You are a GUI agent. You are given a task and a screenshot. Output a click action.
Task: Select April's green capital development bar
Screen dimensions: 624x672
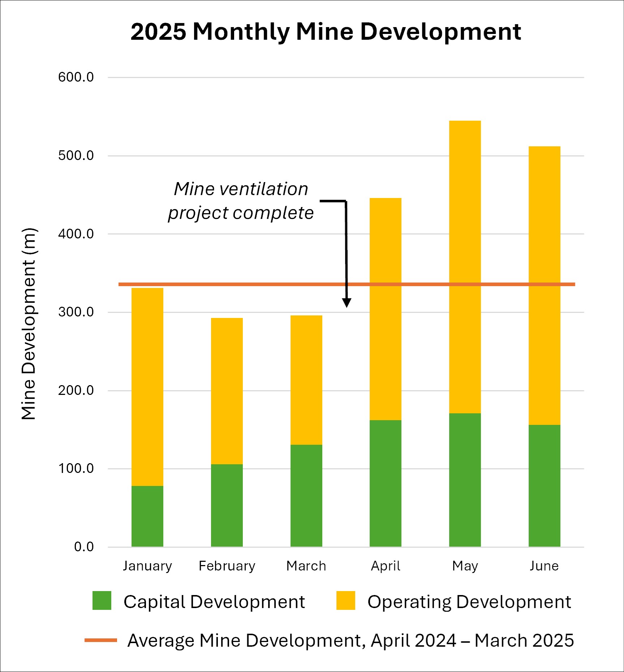386,483
